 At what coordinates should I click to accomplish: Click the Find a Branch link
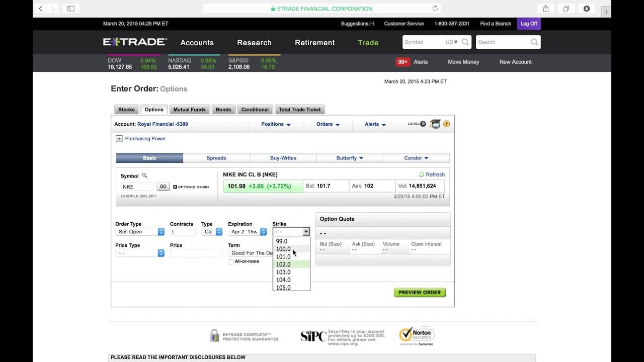click(496, 24)
